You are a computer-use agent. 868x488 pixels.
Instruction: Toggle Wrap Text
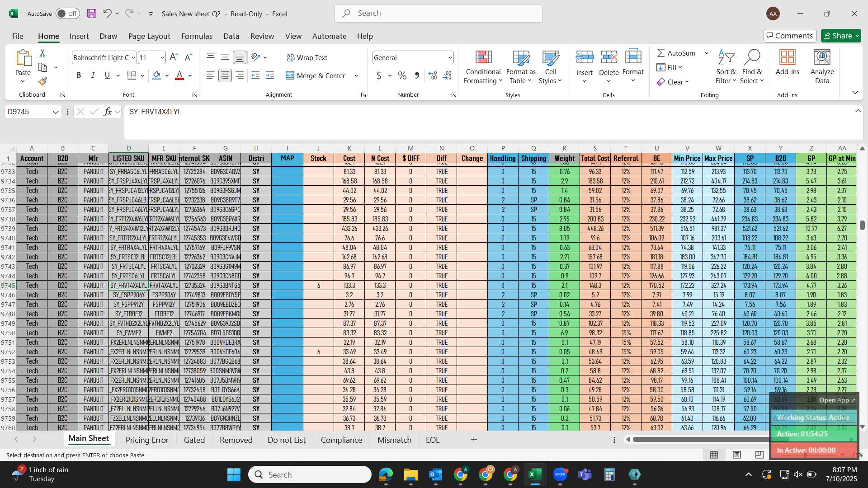tap(307, 57)
